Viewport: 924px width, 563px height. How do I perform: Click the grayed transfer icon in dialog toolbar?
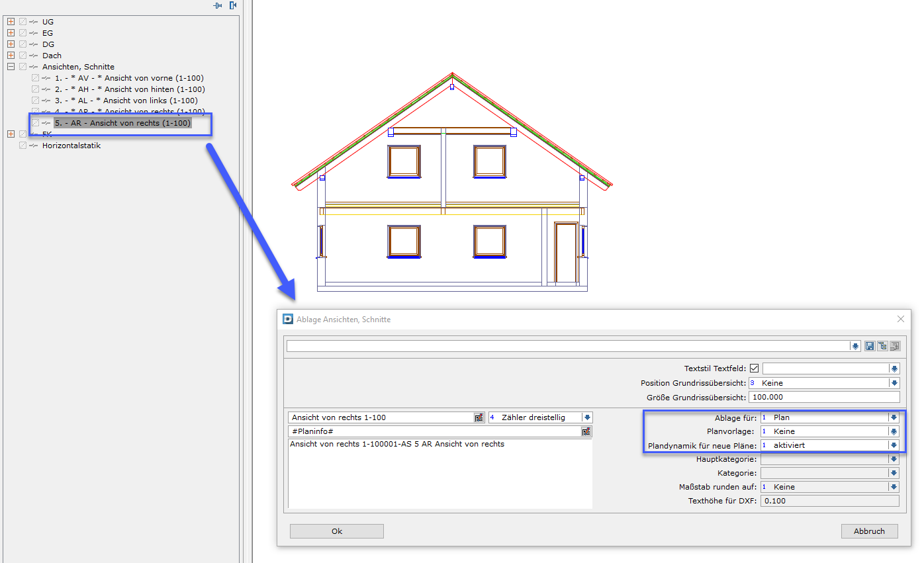[894, 345]
